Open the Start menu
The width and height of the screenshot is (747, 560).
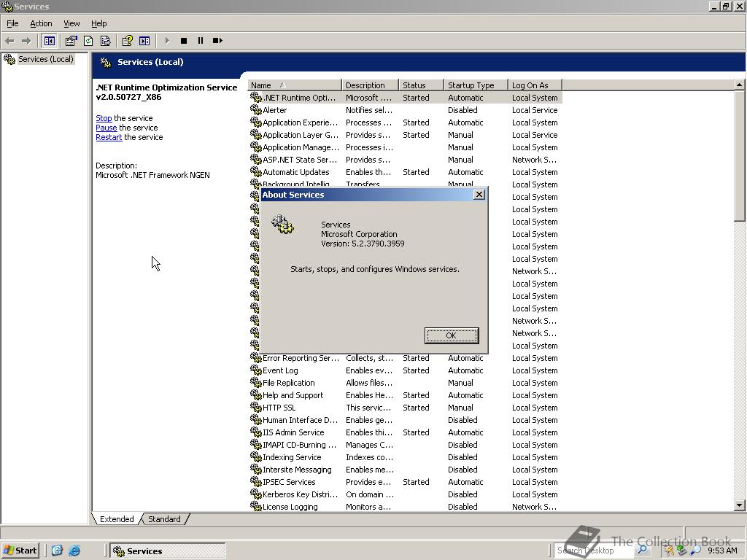coord(20,551)
